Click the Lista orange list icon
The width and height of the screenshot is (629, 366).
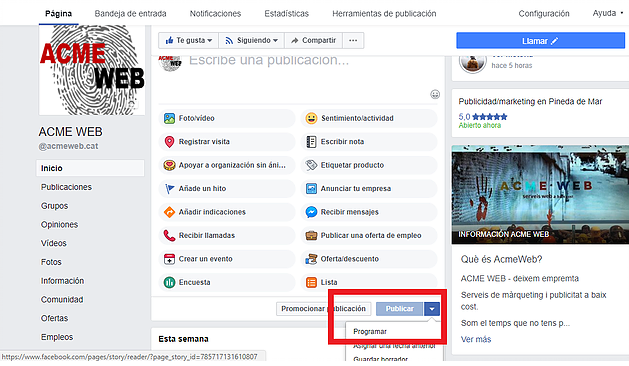(x=311, y=283)
